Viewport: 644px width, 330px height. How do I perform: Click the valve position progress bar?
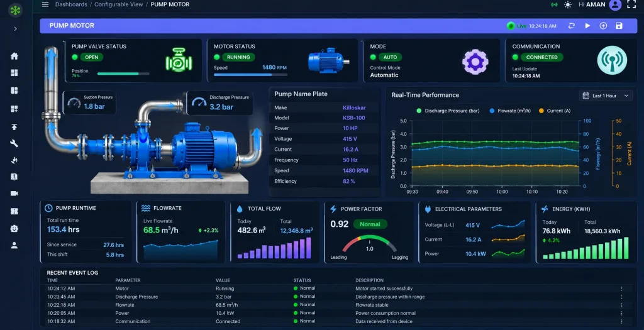tap(123, 74)
